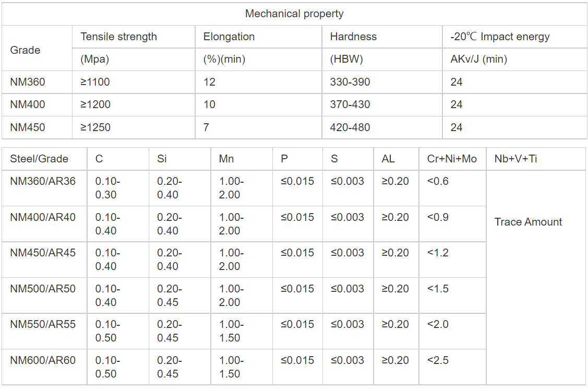Click the <2.5 Cr+Ni+Mo value
This screenshot has height=388, width=588.
[x=438, y=360]
